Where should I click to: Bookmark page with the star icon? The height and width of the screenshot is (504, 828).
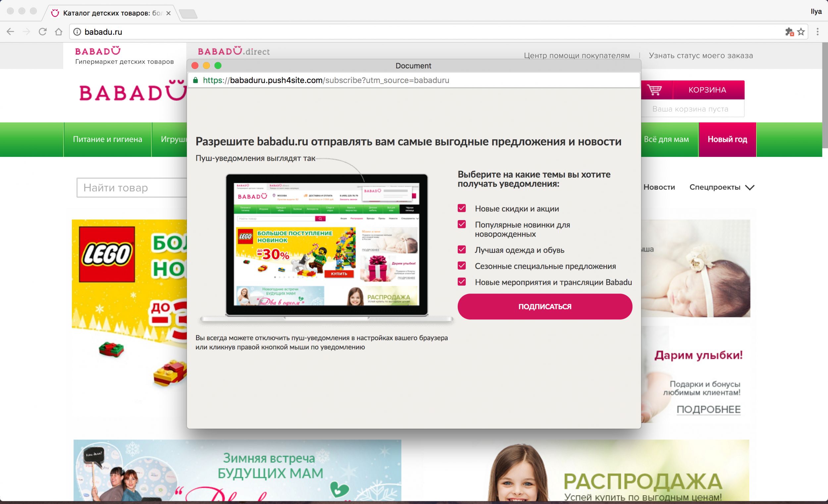coord(801,31)
